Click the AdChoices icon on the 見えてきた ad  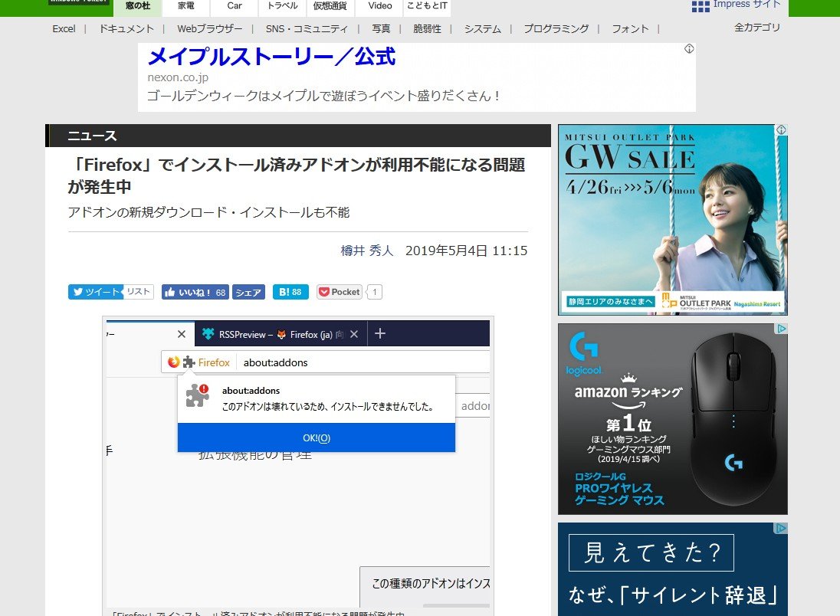click(x=782, y=528)
